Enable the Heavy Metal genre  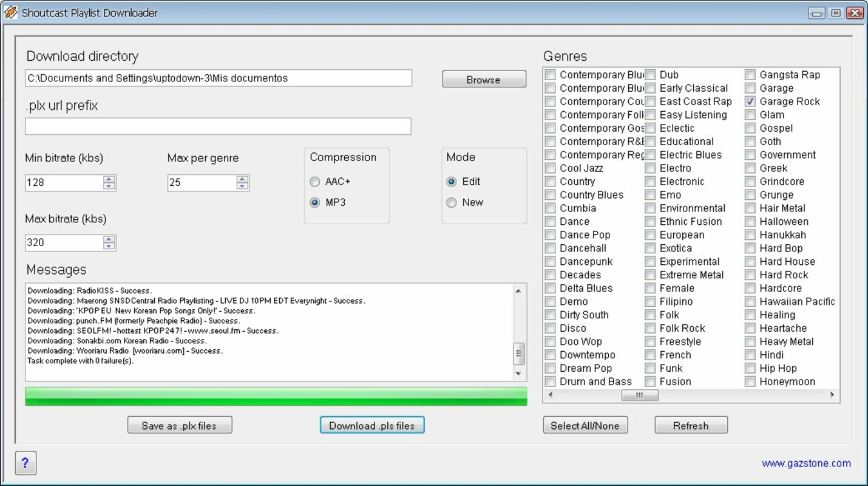point(750,341)
